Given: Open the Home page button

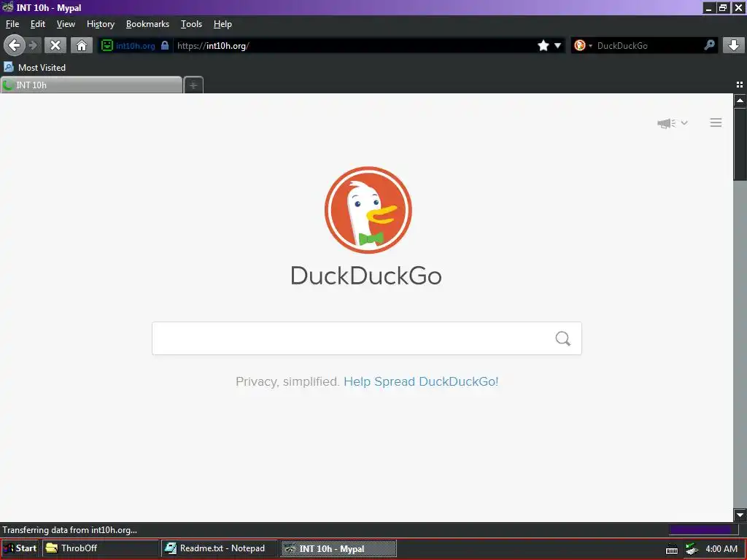Looking at the screenshot, I should [82, 46].
